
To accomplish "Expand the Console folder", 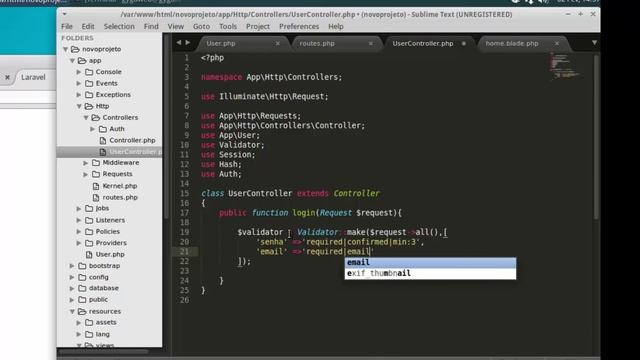I will click(79, 72).
